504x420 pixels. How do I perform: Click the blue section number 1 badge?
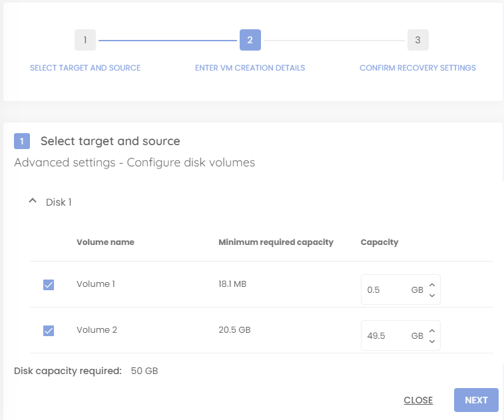pyautogui.click(x=22, y=141)
